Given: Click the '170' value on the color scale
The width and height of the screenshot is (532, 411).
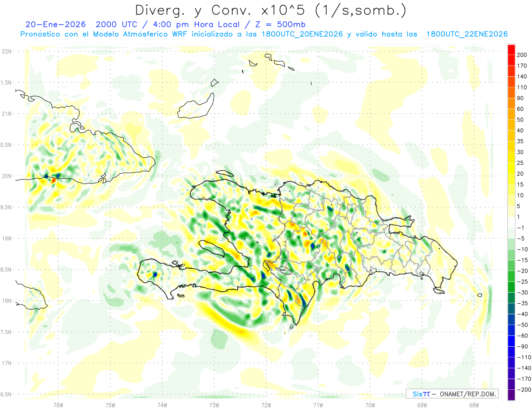Looking at the screenshot, I should pos(522,66).
